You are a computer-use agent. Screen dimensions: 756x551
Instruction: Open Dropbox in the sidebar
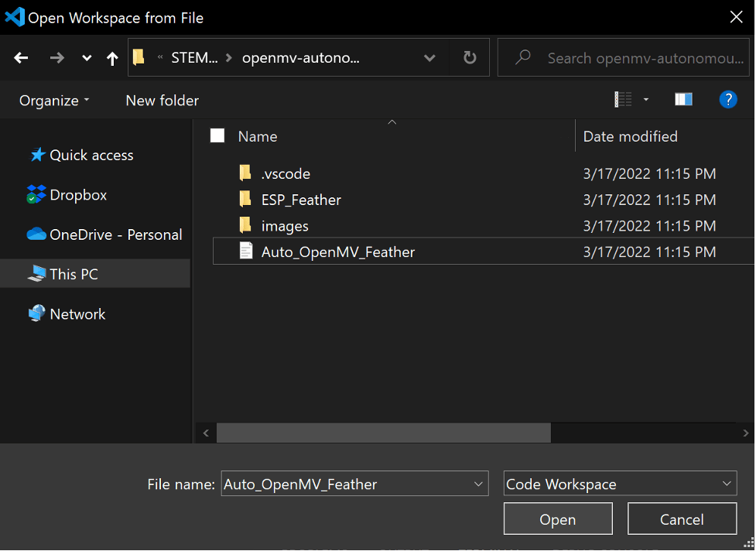coord(77,195)
